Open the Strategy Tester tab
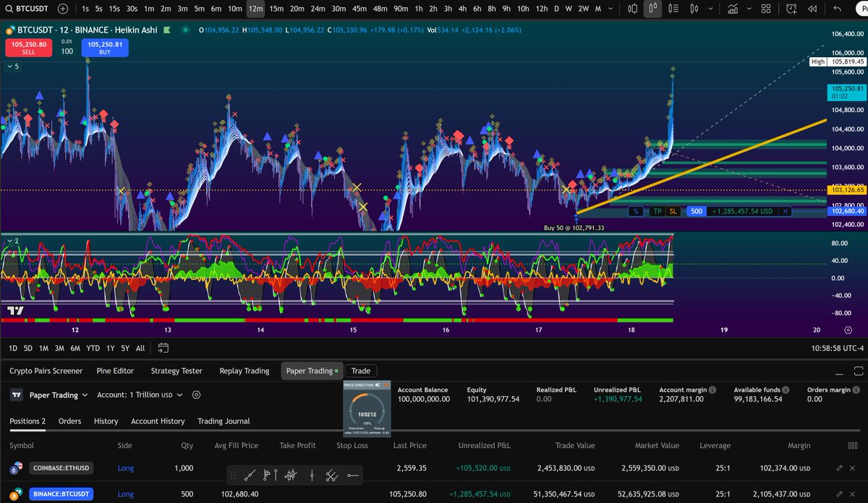Image resolution: width=868 pixels, height=503 pixels. (x=175, y=371)
